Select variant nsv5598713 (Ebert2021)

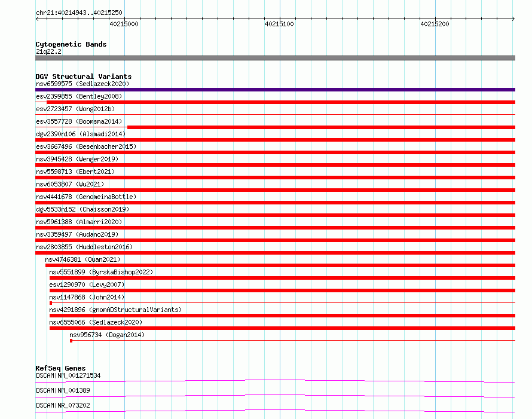point(75,172)
